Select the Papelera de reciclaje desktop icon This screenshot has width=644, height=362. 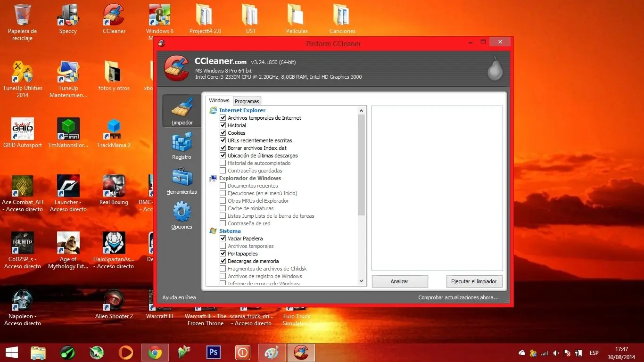[x=23, y=22]
